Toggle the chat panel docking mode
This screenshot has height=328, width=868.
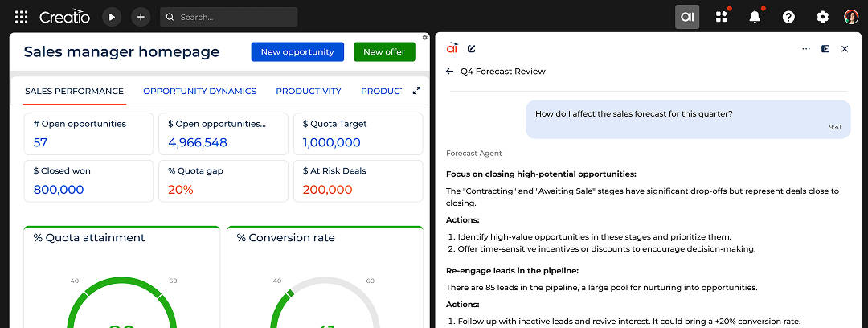pos(825,49)
